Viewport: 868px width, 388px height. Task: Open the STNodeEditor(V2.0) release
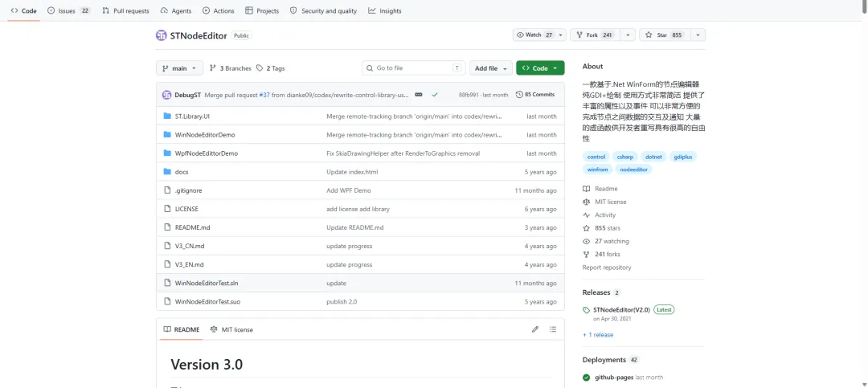[621, 310]
